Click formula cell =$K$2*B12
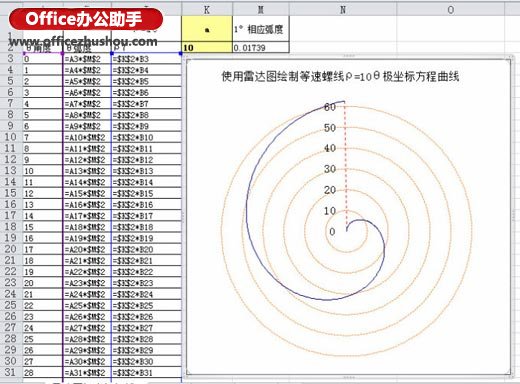The width and height of the screenshot is (520, 384). [146, 160]
